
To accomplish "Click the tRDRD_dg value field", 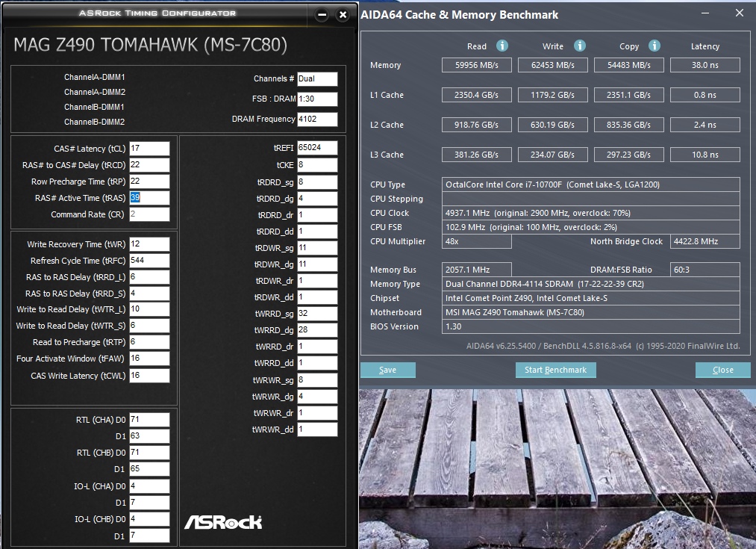I will pyautogui.click(x=317, y=198).
